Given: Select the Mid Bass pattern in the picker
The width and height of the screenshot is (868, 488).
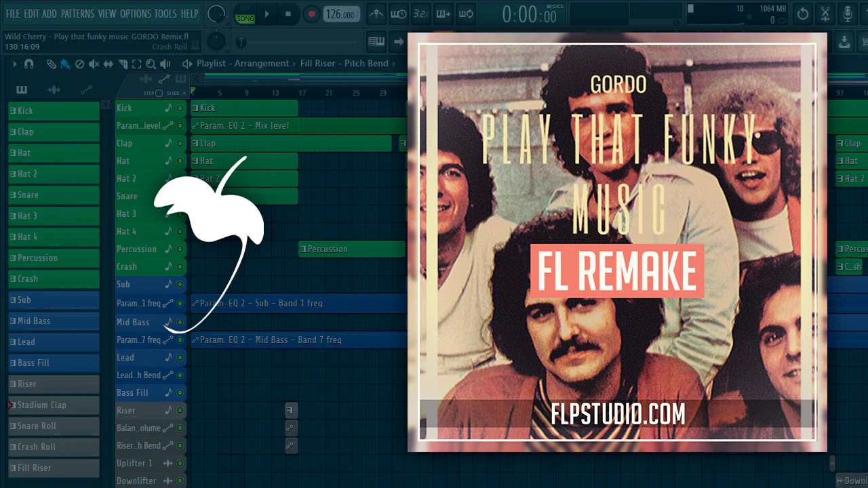Looking at the screenshot, I should pyautogui.click(x=54, y=321).
